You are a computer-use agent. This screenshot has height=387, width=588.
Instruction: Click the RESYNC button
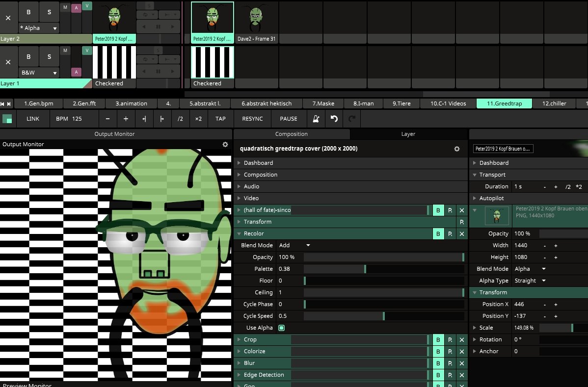(x=252, y=119)
